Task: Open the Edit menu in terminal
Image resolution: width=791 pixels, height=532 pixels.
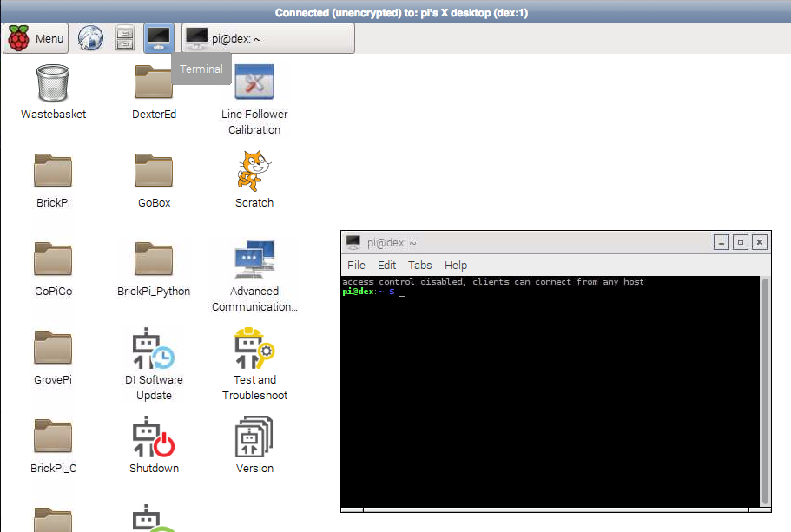Action: point(387,266)
